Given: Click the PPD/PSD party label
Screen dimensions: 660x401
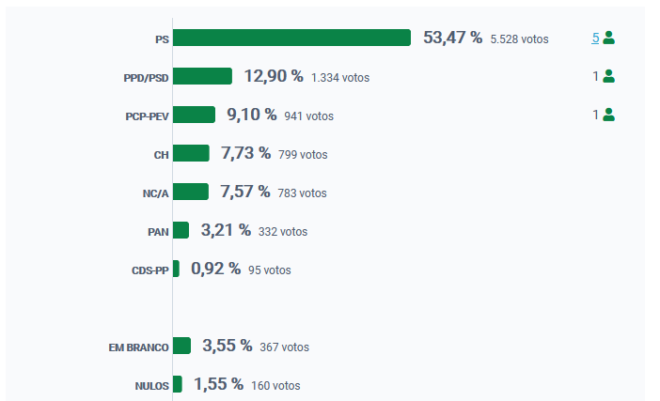Looking at the screenshot, I should [x=146, y=78].
